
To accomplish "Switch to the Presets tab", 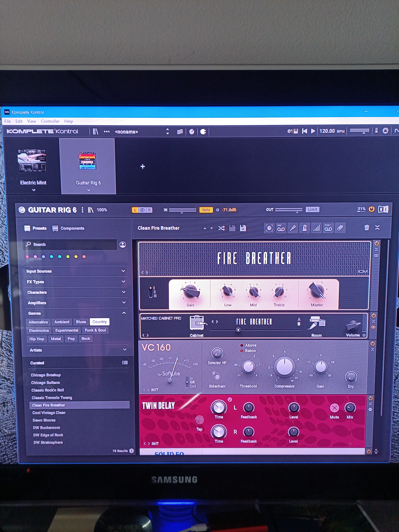I will (x=36, y=228).
